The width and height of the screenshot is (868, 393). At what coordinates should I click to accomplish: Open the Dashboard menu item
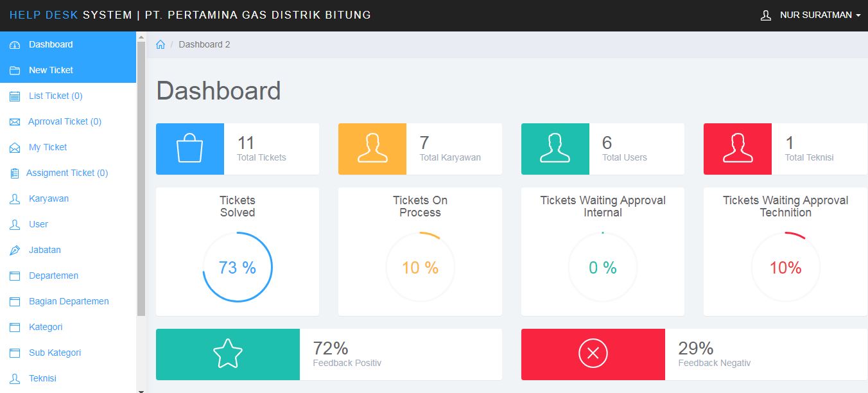click(51, 44)
